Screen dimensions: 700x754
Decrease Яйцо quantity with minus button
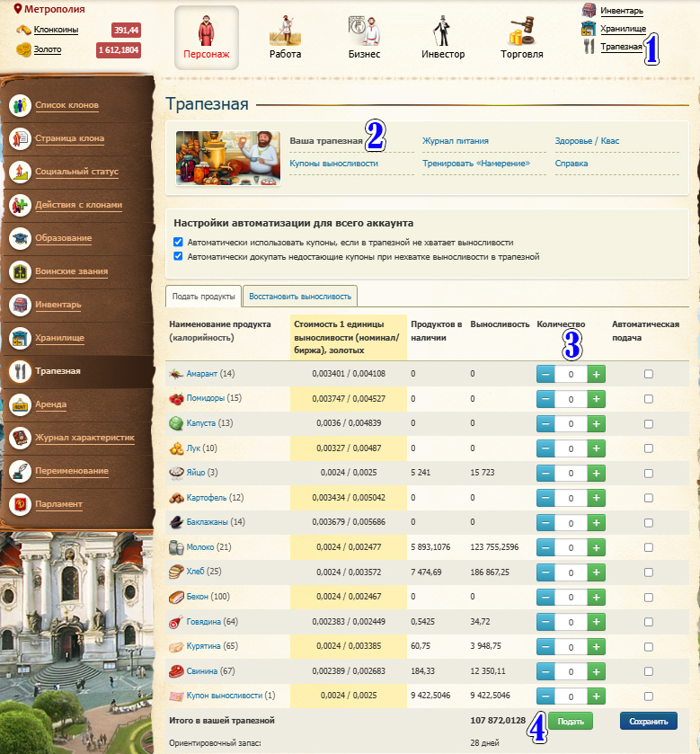click(x=545, y=473)
